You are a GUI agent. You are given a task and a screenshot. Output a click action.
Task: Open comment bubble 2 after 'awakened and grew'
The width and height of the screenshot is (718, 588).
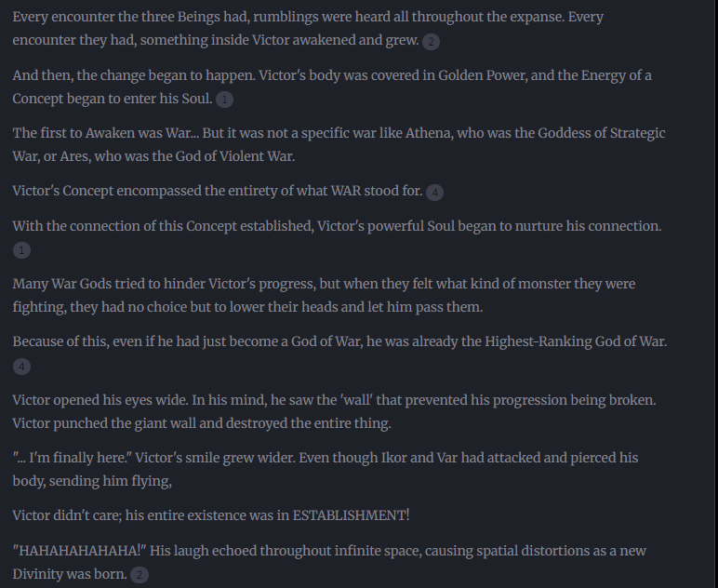431,42
